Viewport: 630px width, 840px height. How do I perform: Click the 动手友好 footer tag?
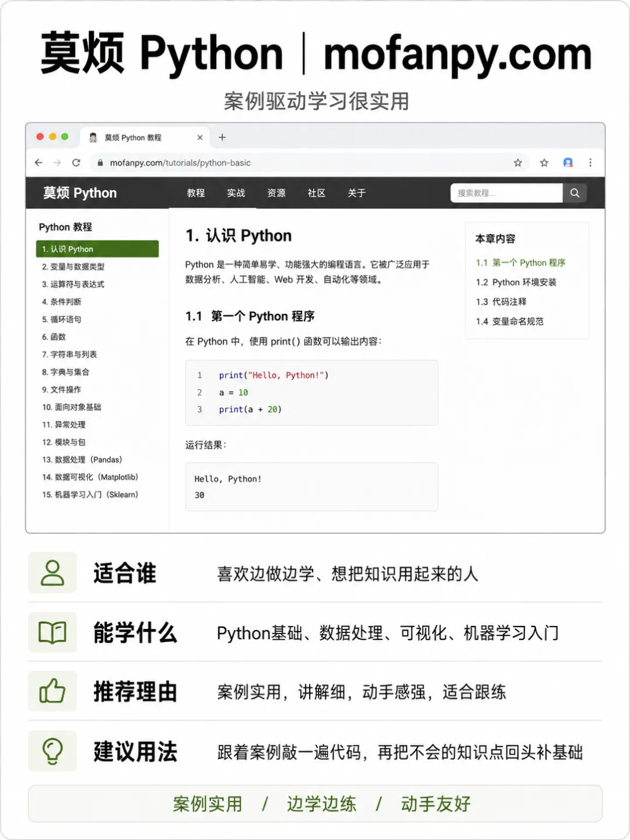point(436,804)
